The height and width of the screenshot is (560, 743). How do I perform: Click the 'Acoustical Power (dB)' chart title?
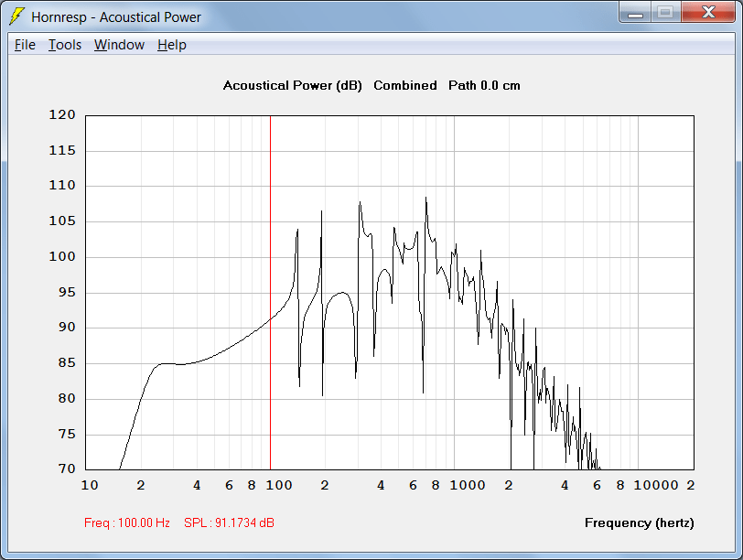(293, 86)
